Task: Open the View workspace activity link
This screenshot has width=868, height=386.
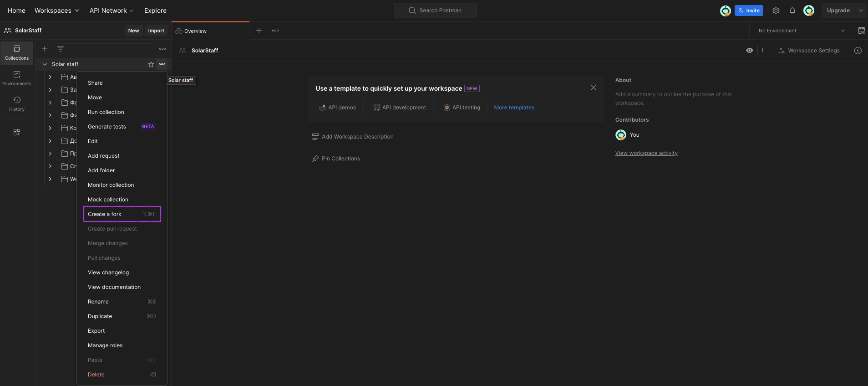Action: pos(646,153)
